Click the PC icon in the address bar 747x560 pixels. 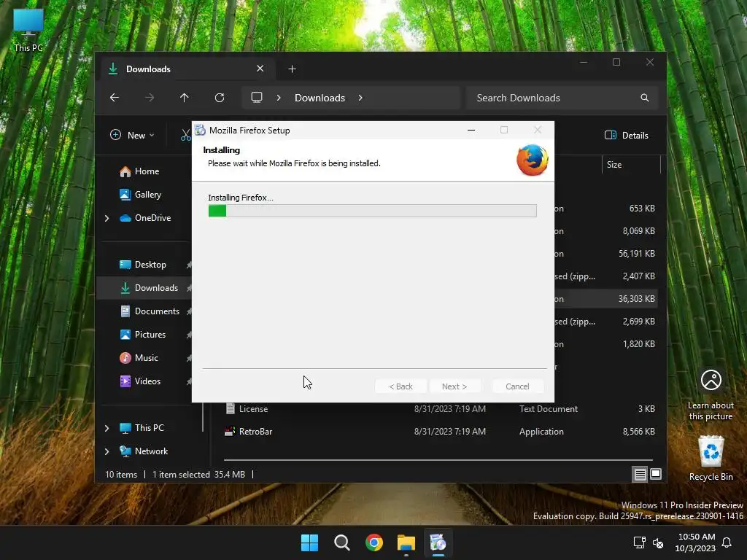tap(257, 98)
